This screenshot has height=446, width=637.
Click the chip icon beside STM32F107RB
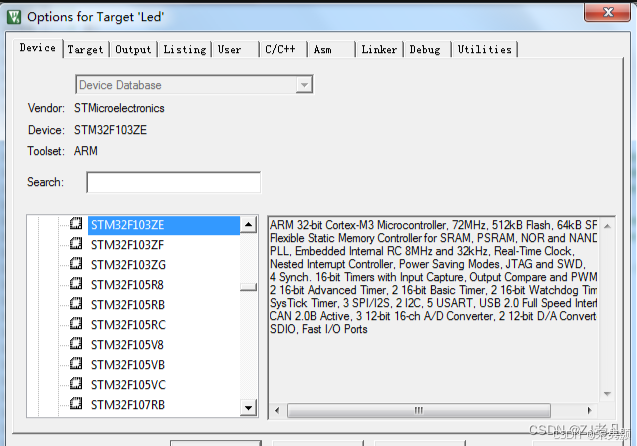point(76,404)
